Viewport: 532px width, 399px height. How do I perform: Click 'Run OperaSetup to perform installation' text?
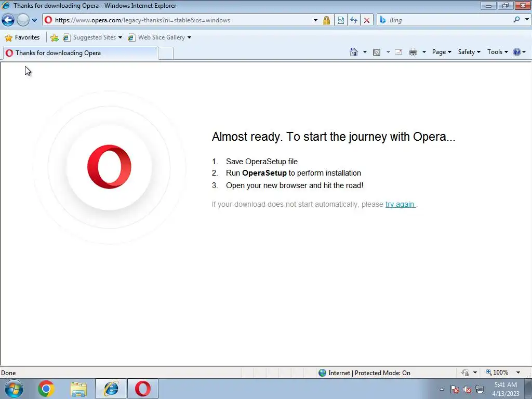pyautogui.click(x=294, y=173)
